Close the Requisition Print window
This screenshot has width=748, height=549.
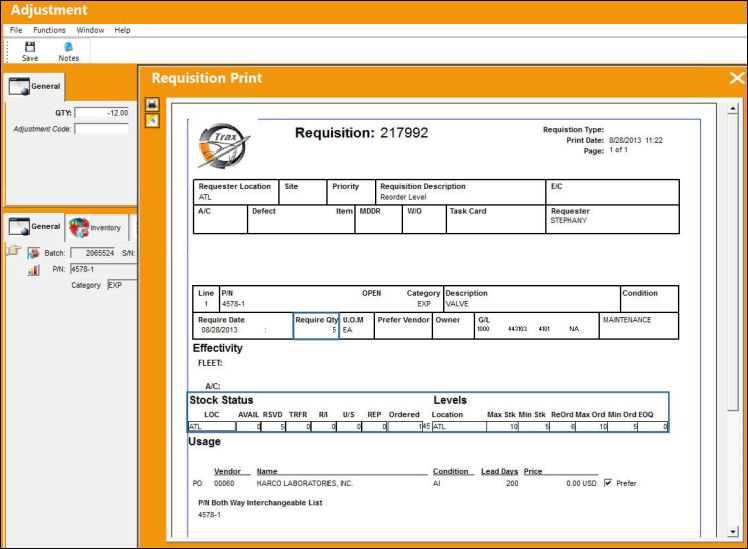click(737, 78)
